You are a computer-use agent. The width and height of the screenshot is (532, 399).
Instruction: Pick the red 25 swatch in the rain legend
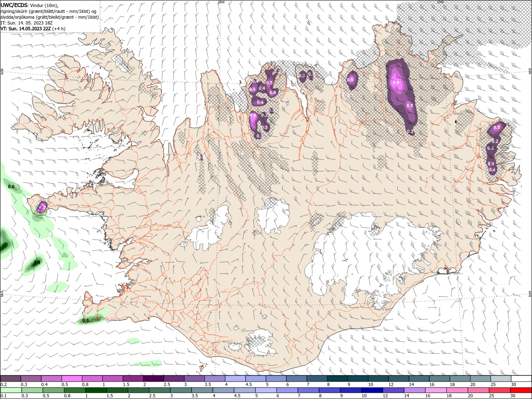[500, 390]
